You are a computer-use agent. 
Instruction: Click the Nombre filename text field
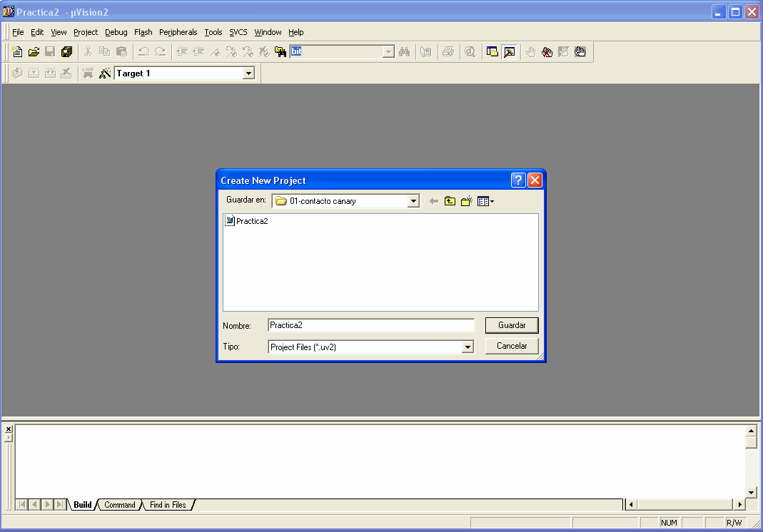(370, 325)
